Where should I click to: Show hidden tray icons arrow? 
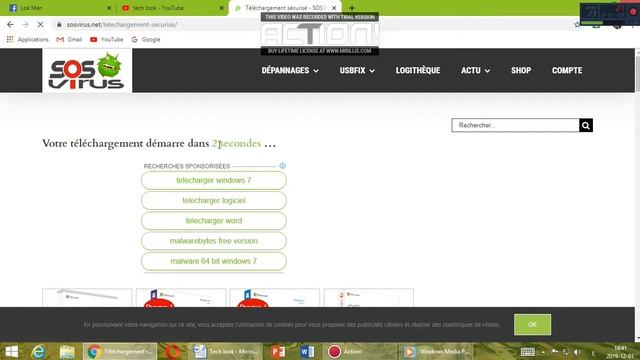point(543,352)
